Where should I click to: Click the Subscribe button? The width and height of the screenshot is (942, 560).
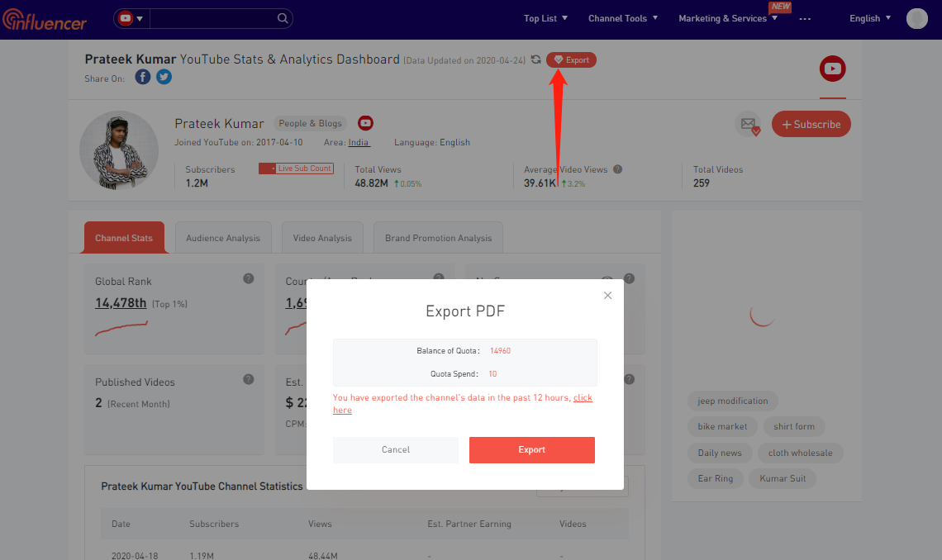(811, 124)
